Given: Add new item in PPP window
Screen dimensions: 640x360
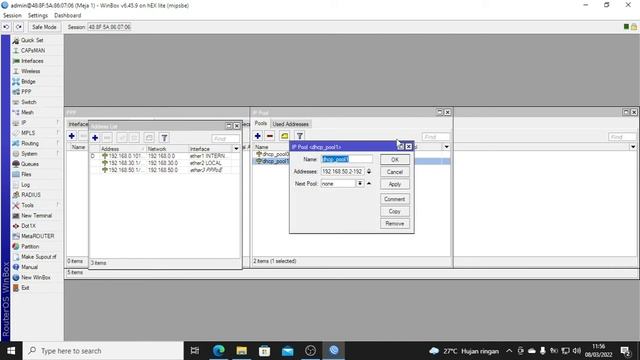Looking at the screenshot, I should click(71, 136).
